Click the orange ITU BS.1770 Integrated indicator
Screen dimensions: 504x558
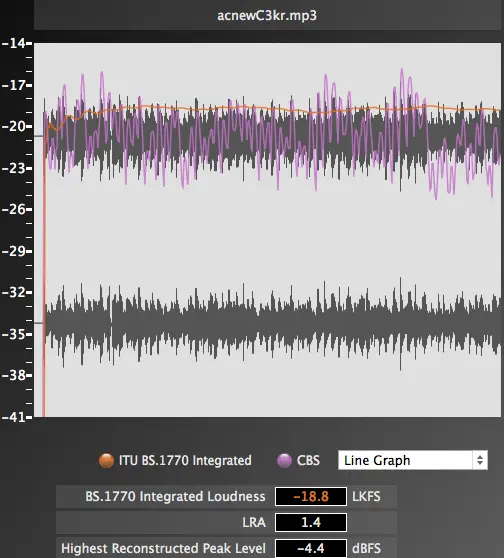(106, 460)
